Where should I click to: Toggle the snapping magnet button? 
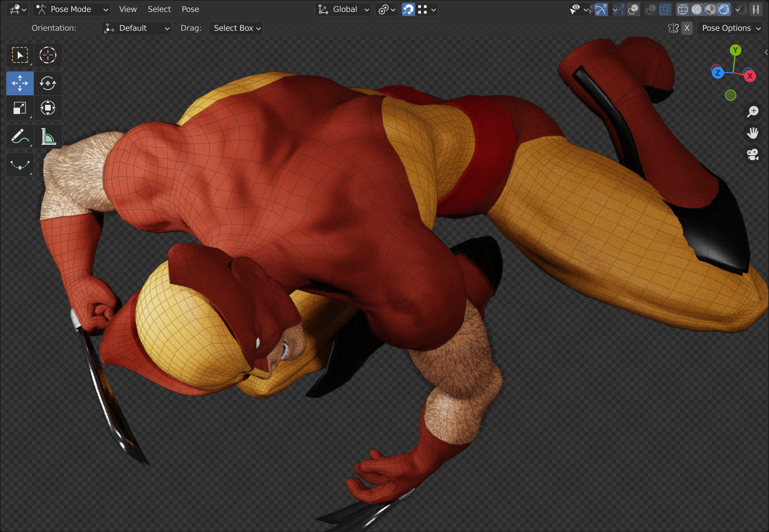point(408,9)
